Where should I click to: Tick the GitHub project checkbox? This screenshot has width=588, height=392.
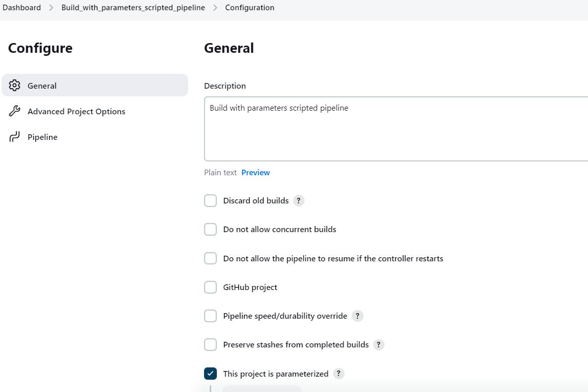pyautogui.click(x=211, y=287)
